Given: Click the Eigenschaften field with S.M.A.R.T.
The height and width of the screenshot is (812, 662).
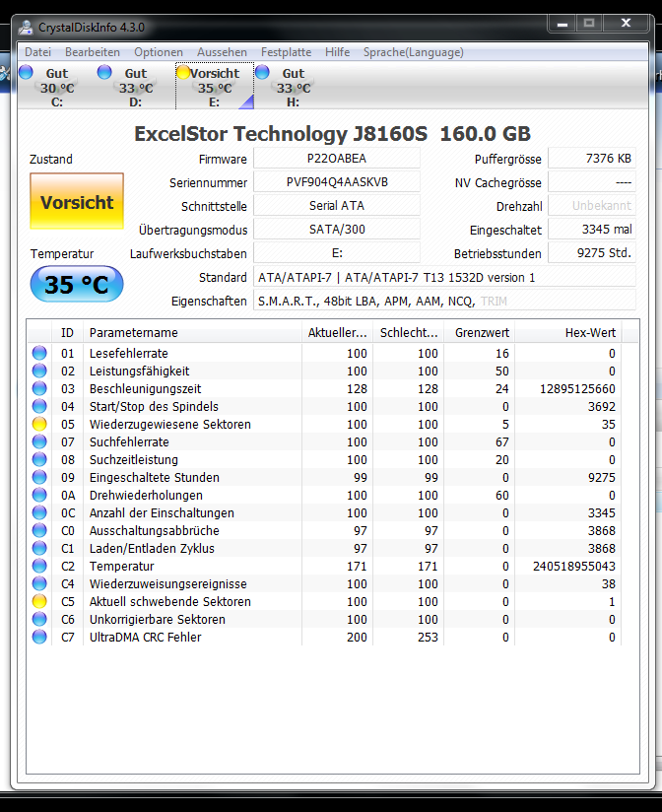Looking at the screenshot, I should 444,301.
